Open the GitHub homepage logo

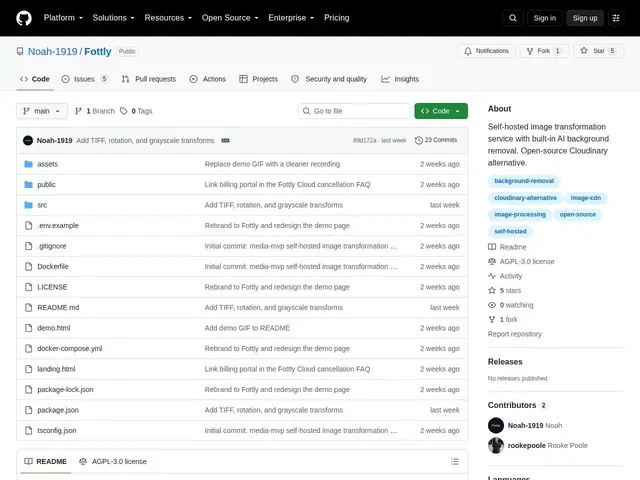24,18
